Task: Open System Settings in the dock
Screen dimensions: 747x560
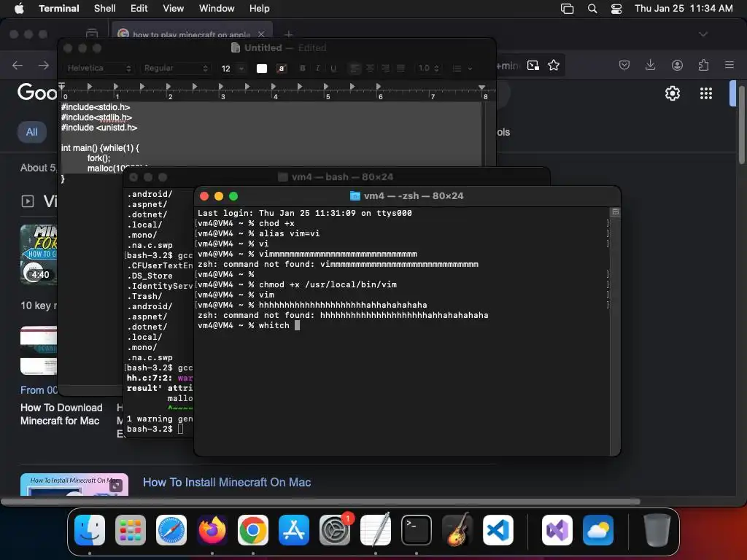Action: 334,530
